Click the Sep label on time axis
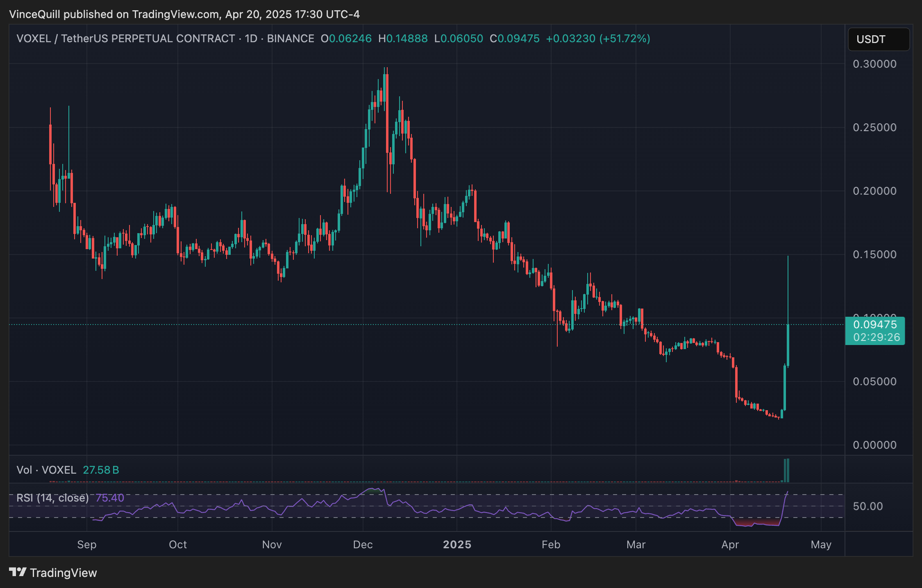This screenshot has height=588, width=922. (x=86, y=545)
